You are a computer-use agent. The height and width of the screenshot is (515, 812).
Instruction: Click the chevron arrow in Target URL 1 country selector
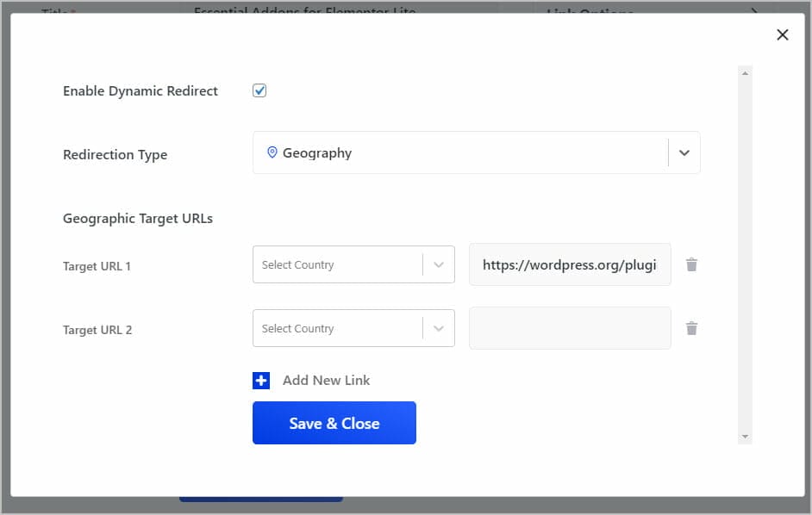439,264
